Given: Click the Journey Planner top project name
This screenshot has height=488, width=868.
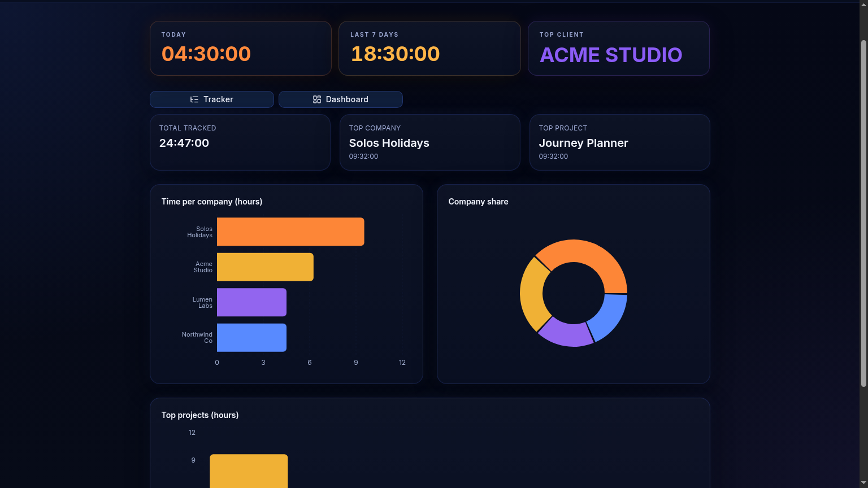Looking at the screenshot, I should (x=584, y=143).
